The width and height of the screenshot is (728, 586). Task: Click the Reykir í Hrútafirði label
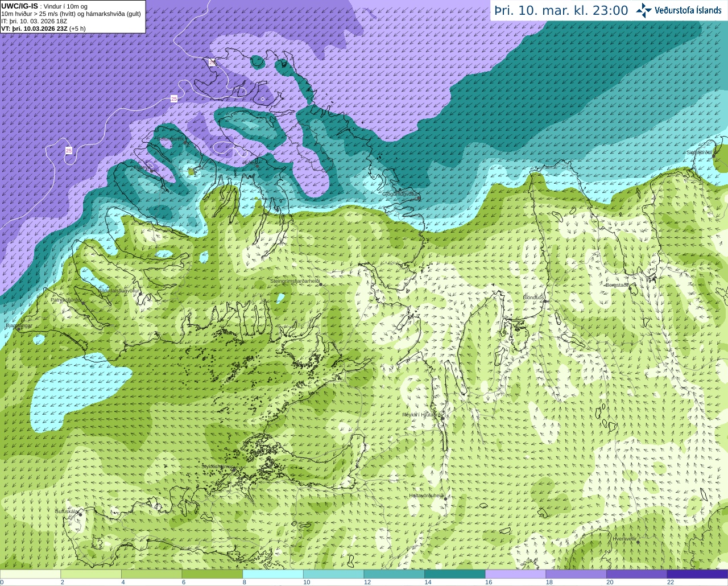click(x=422, y=415)
